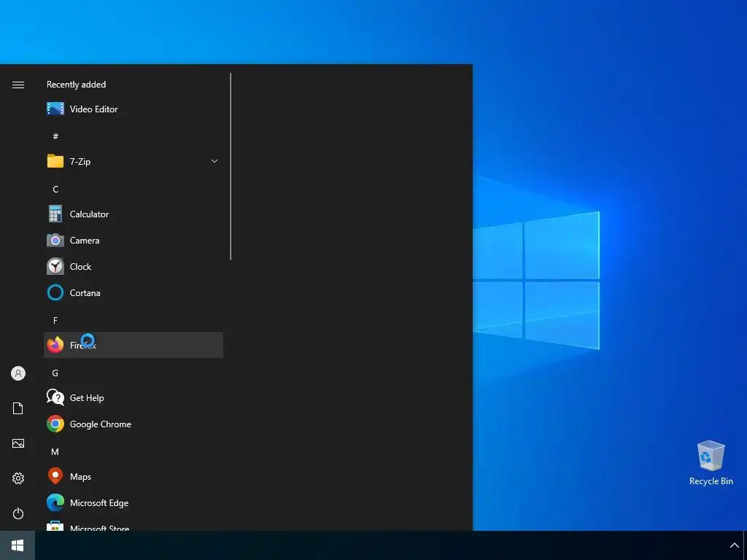Open the Pictures sidebar icon
This screenshot has height=560, width=747.
[18, 443]
